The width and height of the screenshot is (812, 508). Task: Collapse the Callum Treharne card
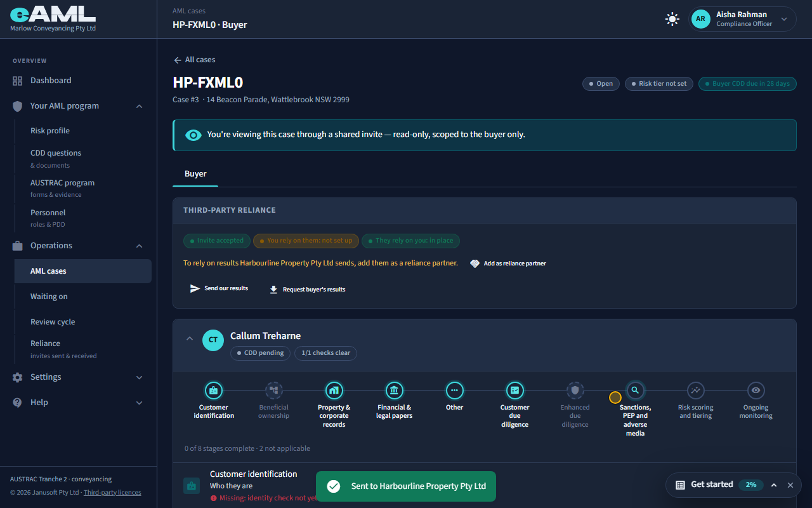189,338
